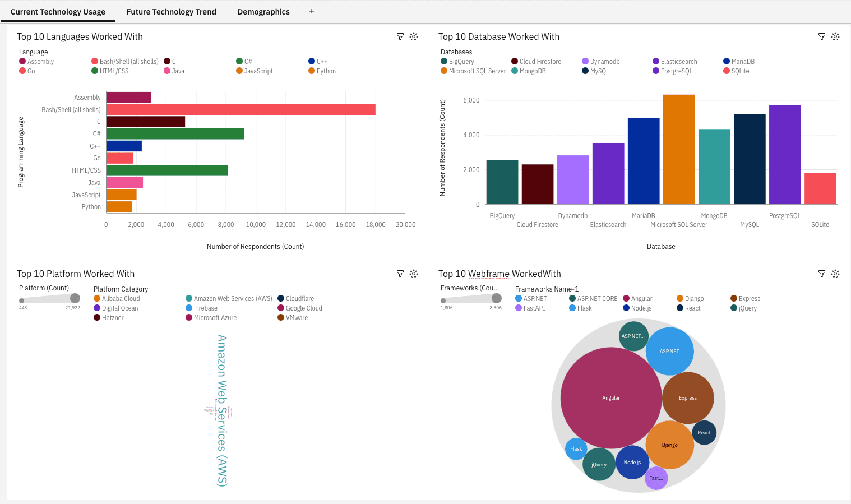The height and width of the screenshot is (504, 851).
Task: Click the filter icon on Top 10 Webframe chart
Action: click(x=822, y=273)
